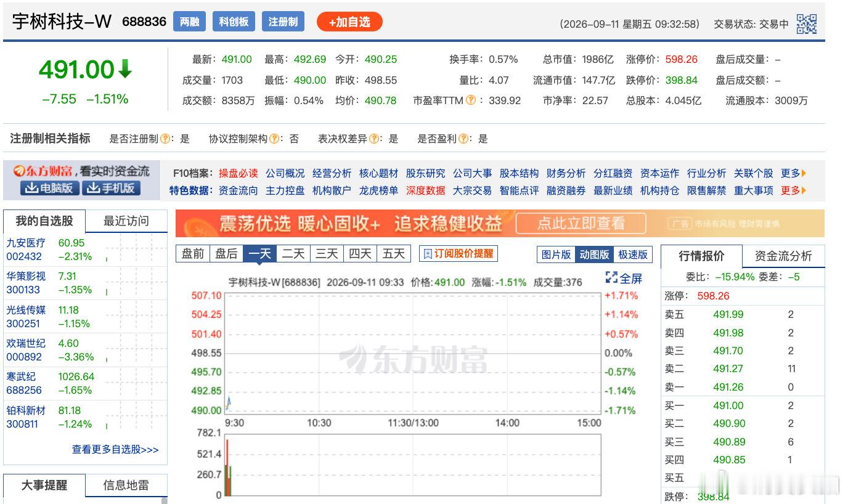Click the help icon next to 表决权差异
Viewport: 848px width, 504px height.
[x=374, y=139]
